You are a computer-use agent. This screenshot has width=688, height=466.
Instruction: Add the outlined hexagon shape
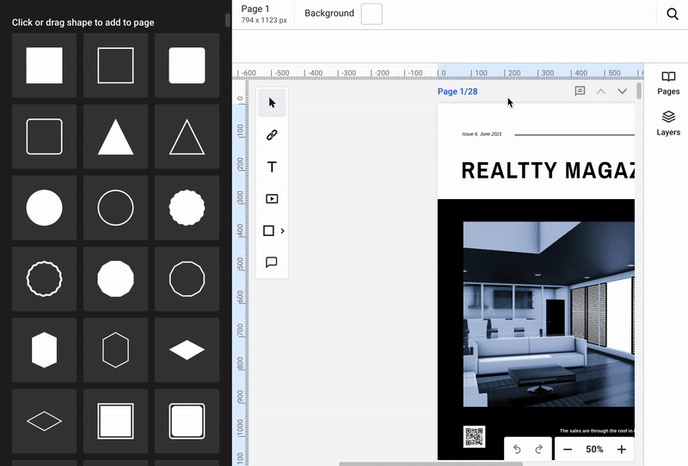(115, 350)
